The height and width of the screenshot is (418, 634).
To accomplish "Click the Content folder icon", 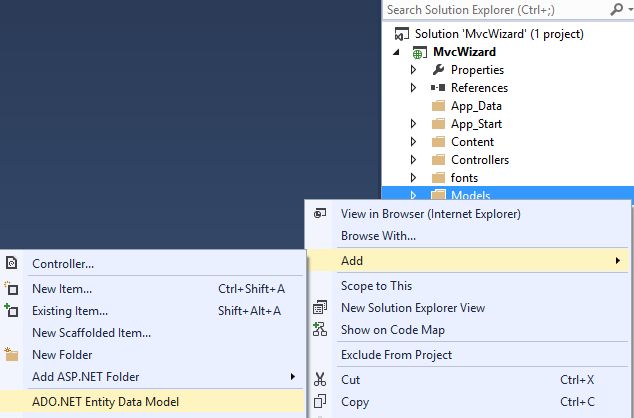I will tap(438, 141).
